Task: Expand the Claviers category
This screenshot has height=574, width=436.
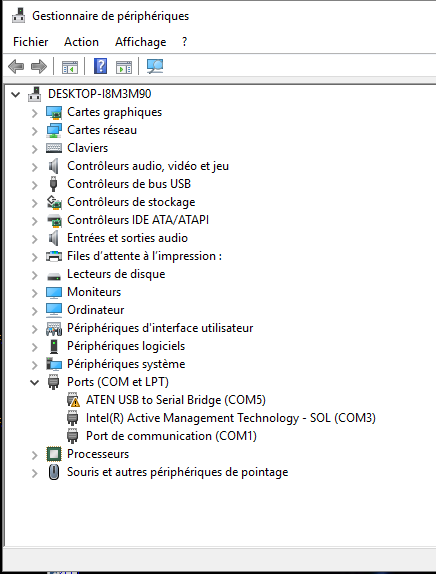Action: (34, 149)
